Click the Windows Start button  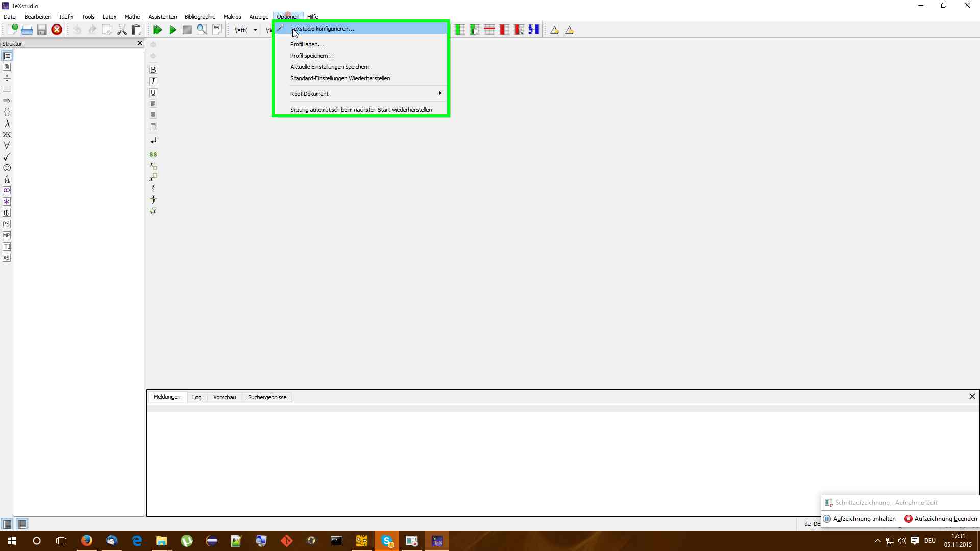click(x=12, y=541)
